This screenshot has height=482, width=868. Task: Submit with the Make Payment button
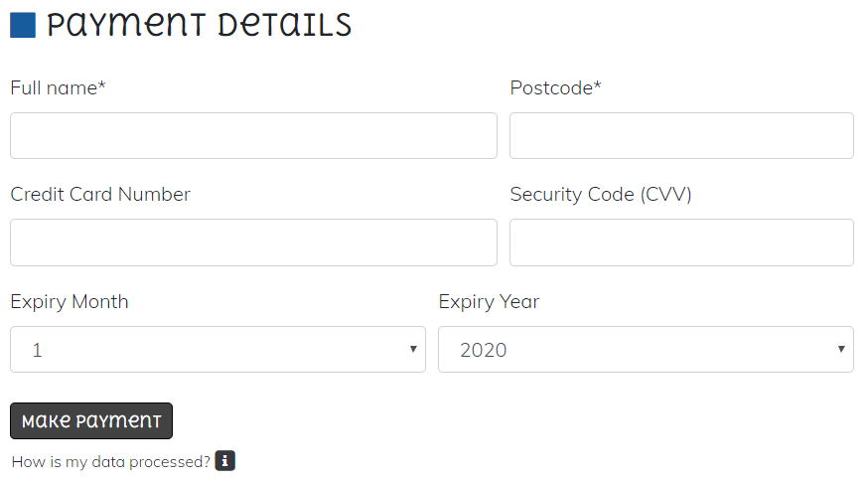coord(91,421)
